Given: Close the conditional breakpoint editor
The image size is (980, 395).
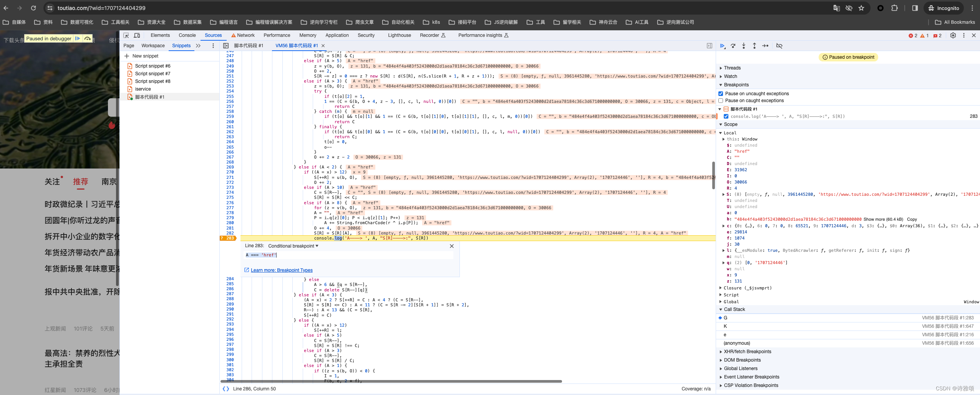Looking at the screenshot, I should pyautogui.click(x=452, y=246).
